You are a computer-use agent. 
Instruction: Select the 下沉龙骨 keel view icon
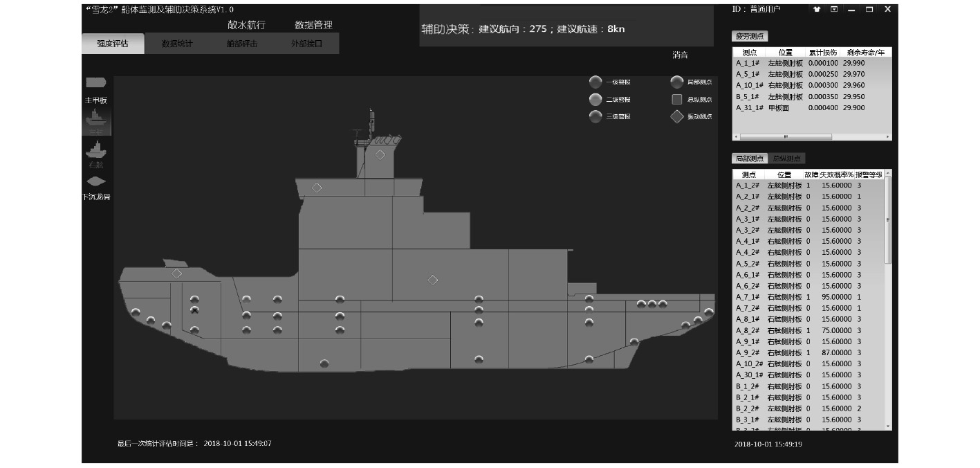(x=96, y=181)
